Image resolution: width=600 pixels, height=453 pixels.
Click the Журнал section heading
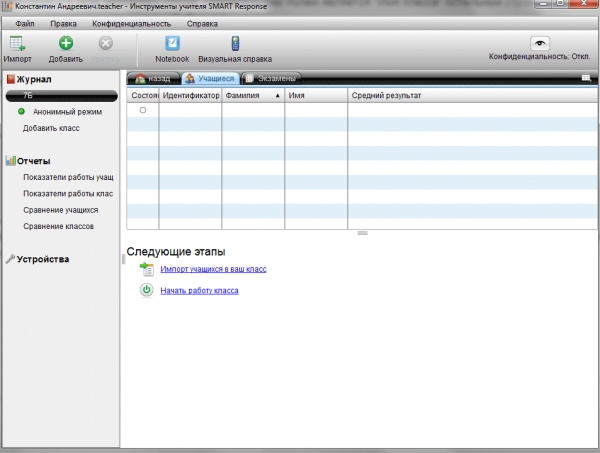tap(34, 79)
